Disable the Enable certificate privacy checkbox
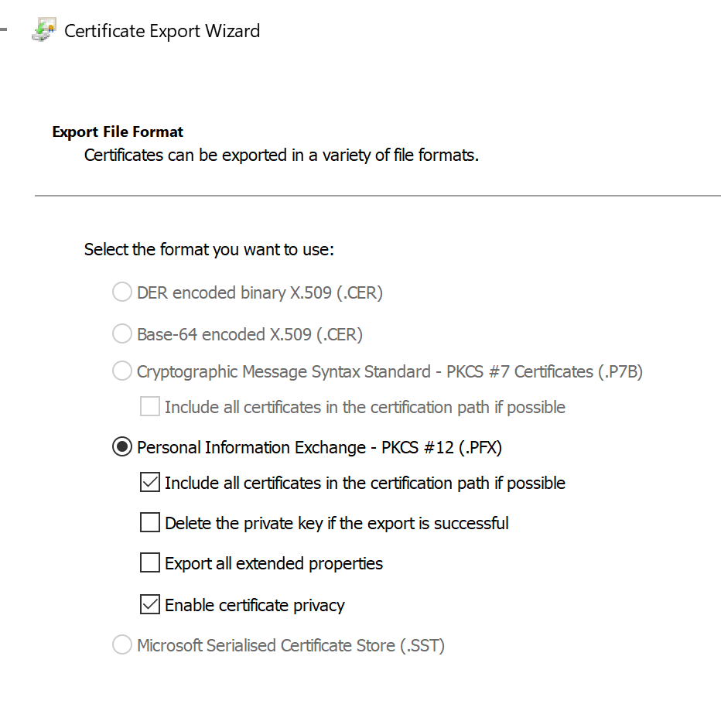Viewport: 721px width, 728px height. pyautogui.click(x=149, y=605)
